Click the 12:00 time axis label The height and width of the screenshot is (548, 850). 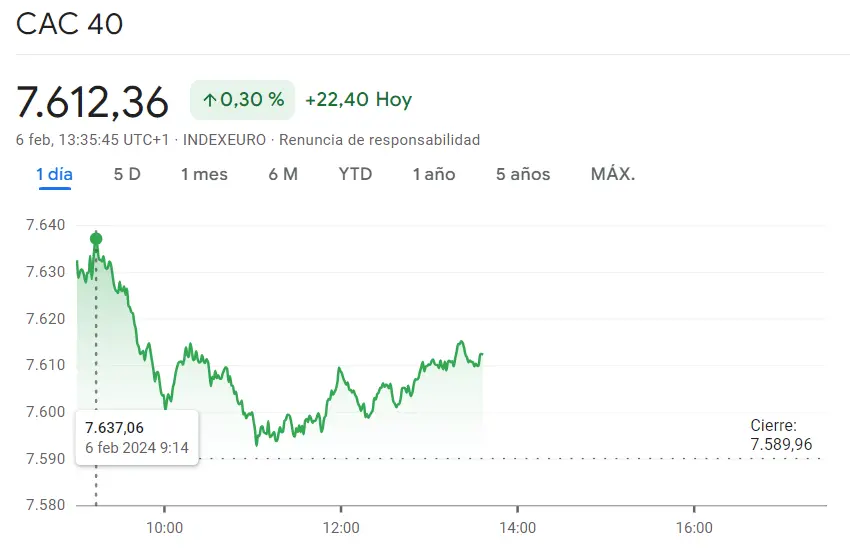(x=341, y=528)
